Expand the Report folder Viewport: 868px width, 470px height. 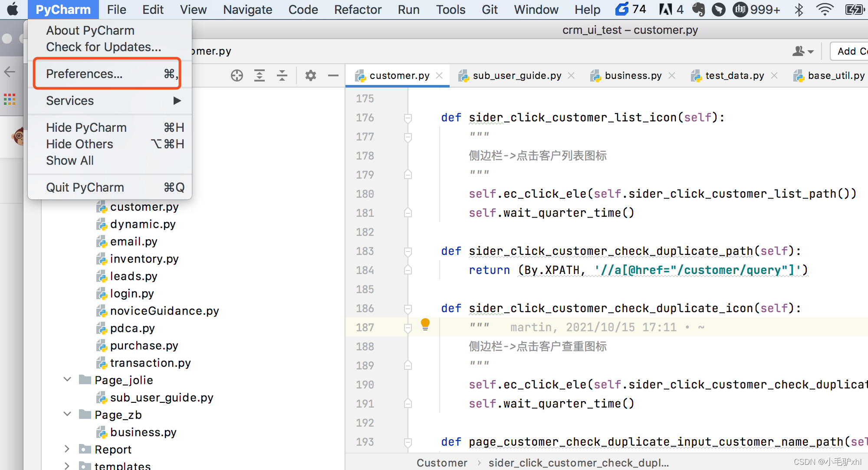pyautogui.click(x=67, y=449)
